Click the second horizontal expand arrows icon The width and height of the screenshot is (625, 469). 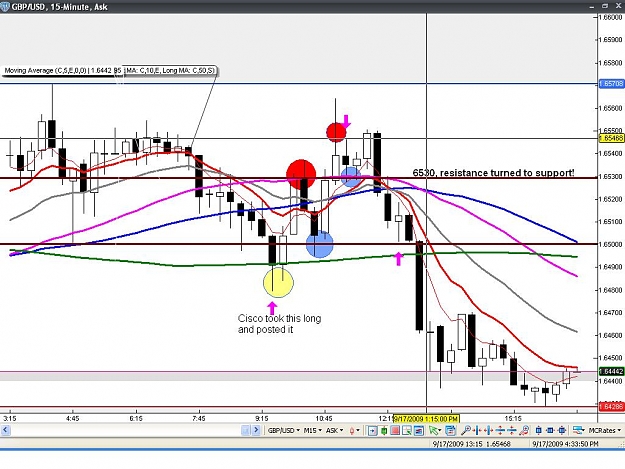point(488,430)
